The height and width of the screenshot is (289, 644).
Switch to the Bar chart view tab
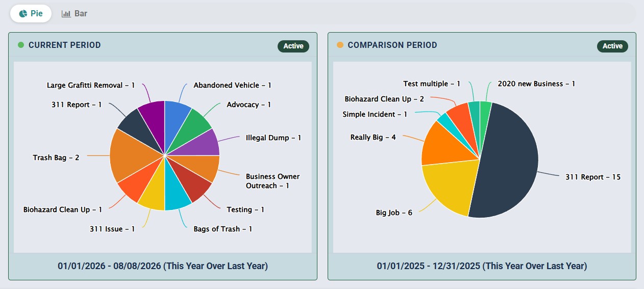tap(75, 14)
